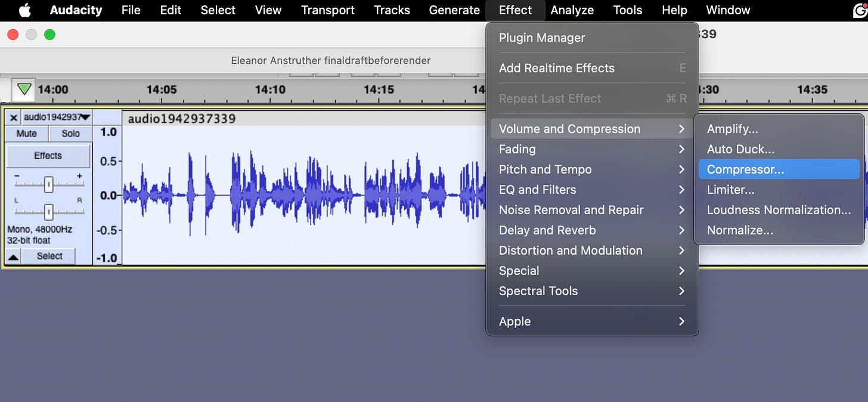Select Limiter... effect

pyautogui.click(x=779, y=190)
